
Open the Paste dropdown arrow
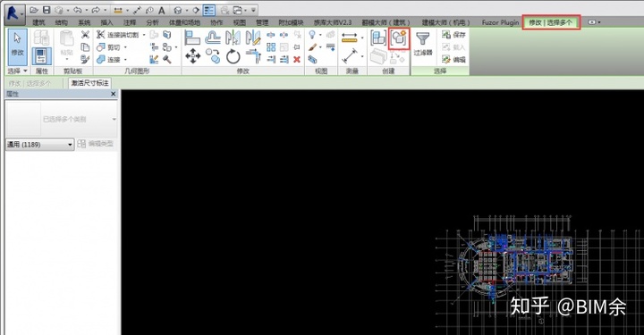67,59
